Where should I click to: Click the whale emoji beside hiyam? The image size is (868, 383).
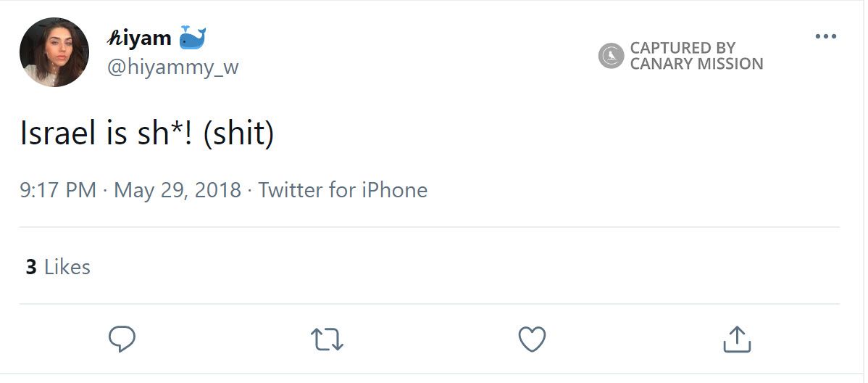[x=192, y=37]
